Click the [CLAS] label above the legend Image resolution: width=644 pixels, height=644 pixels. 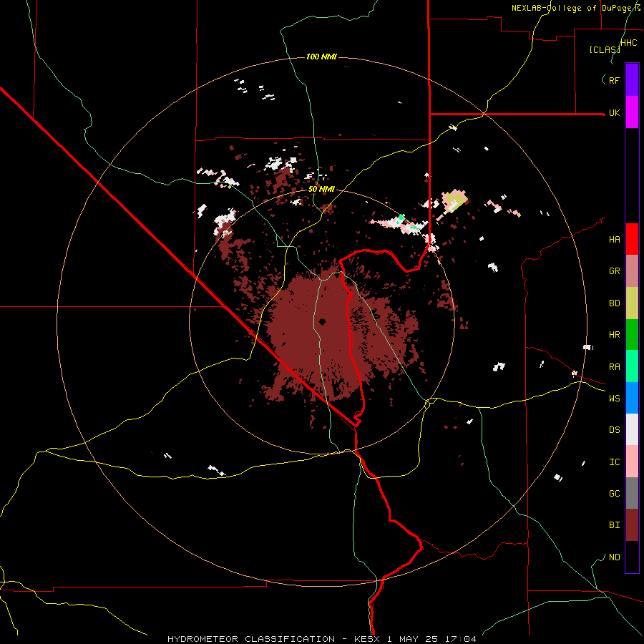pos(605,49)
